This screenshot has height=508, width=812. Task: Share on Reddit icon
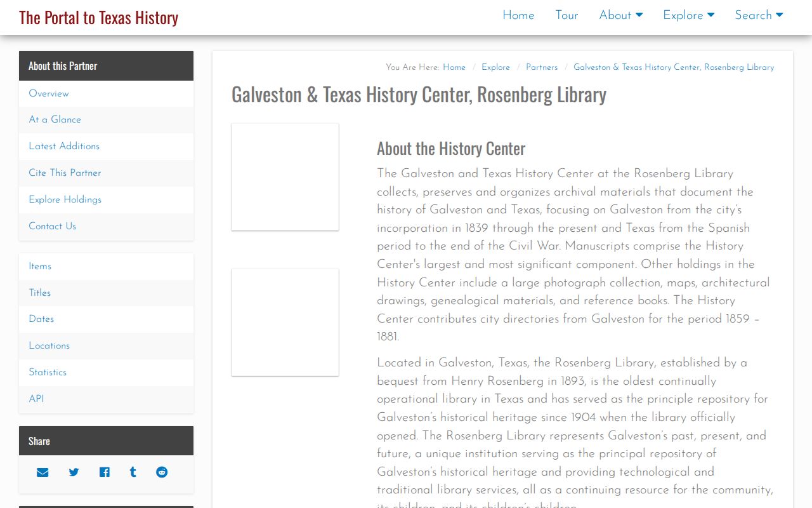[162, 472]
